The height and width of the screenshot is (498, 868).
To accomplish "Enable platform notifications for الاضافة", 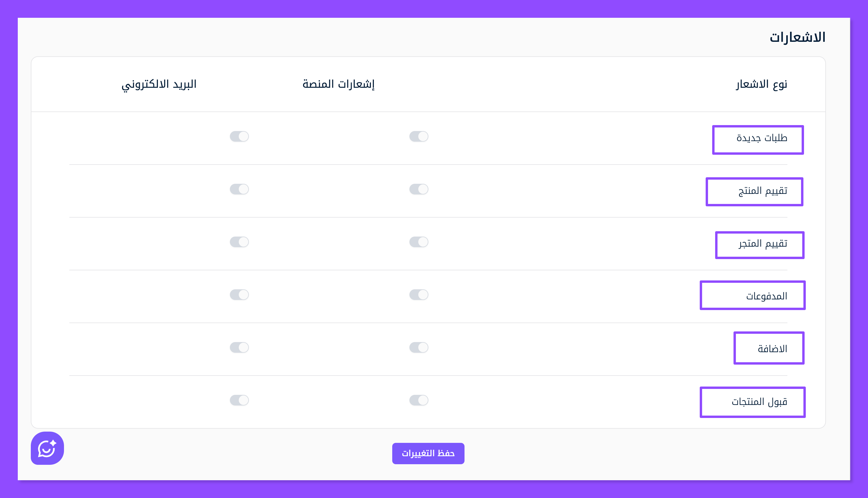I will (419, 347).
